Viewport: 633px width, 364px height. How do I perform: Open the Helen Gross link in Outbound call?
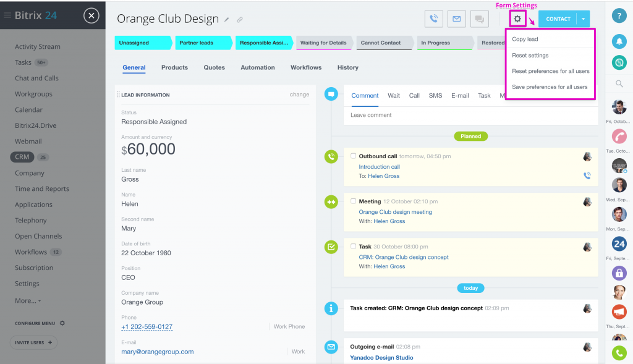click(x=383, y=176)
